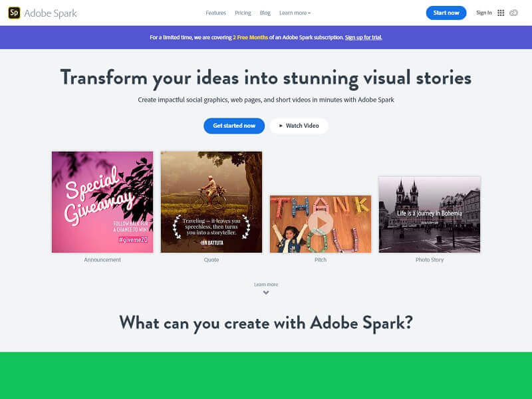
Task: Click the Transform your ideas headline
Action: point(266,78)
